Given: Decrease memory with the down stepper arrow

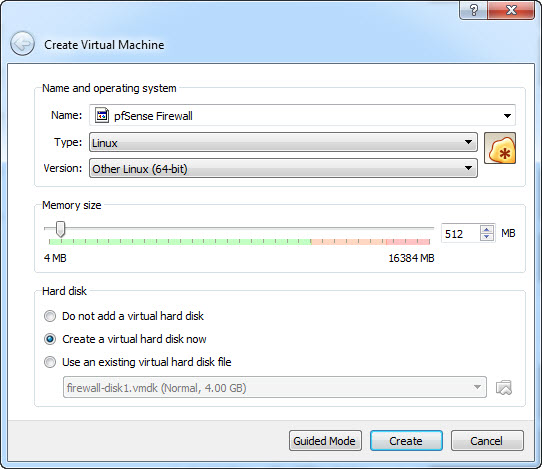Looking at the screenshot, I should pos(486,237).
